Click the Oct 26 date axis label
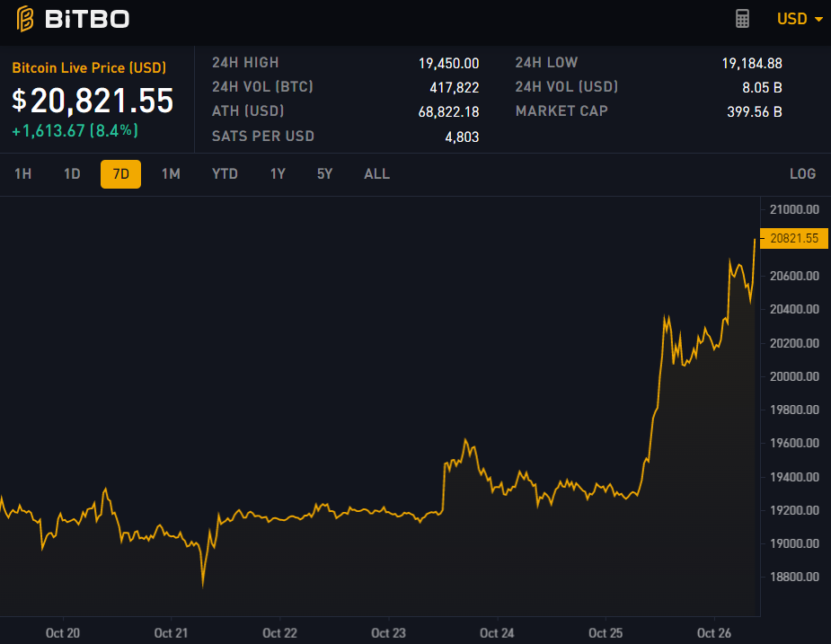 click(x=714, y=633)
